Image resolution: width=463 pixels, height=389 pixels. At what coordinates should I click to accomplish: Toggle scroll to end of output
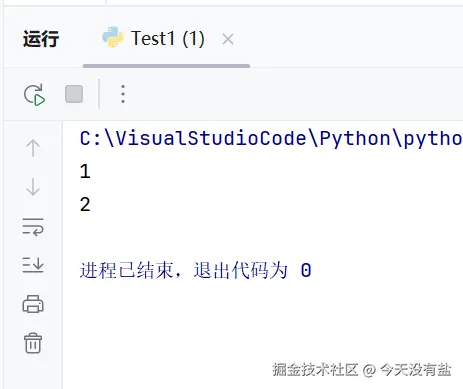33,265
